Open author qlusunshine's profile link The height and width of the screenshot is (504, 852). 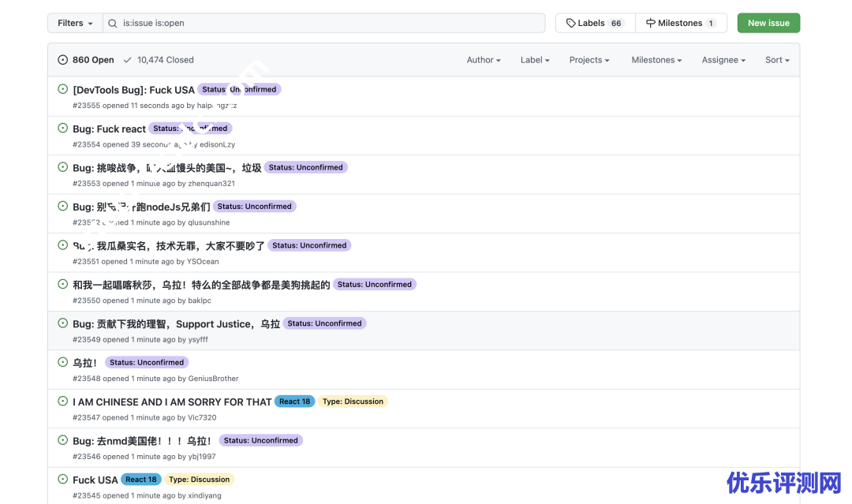click(x=208, y=222)
